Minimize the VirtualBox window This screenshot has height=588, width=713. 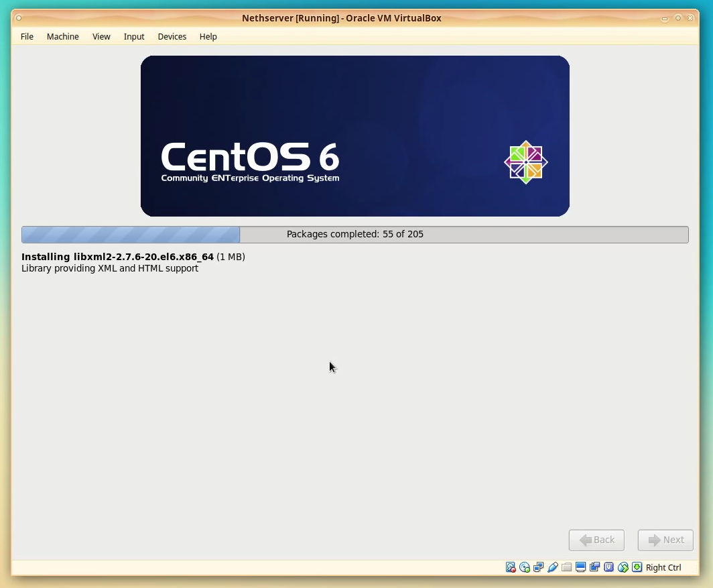(x=664, y=18)
